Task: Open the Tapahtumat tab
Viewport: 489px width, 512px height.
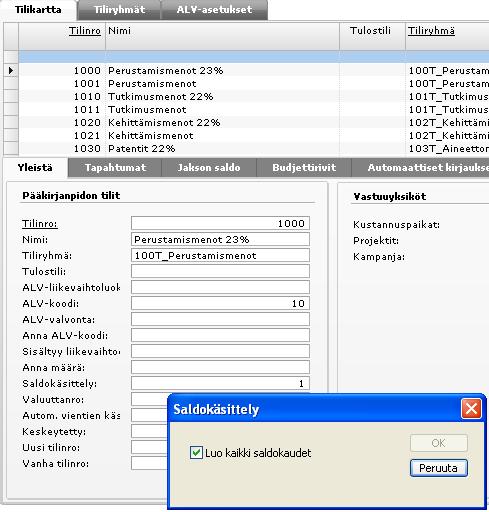Action: 115,167
